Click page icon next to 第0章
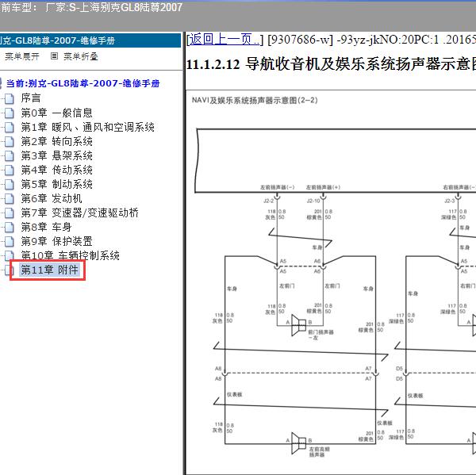 pos(10,113)
